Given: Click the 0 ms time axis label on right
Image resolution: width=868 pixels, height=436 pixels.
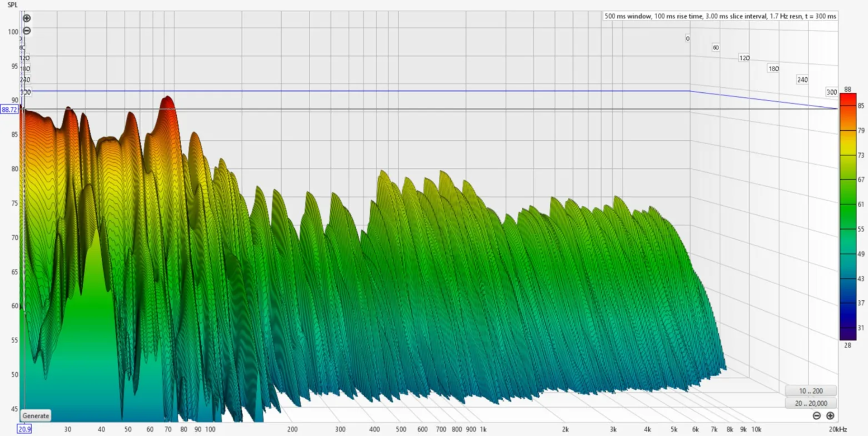Looking at the screenshot, I should [688, 38].
